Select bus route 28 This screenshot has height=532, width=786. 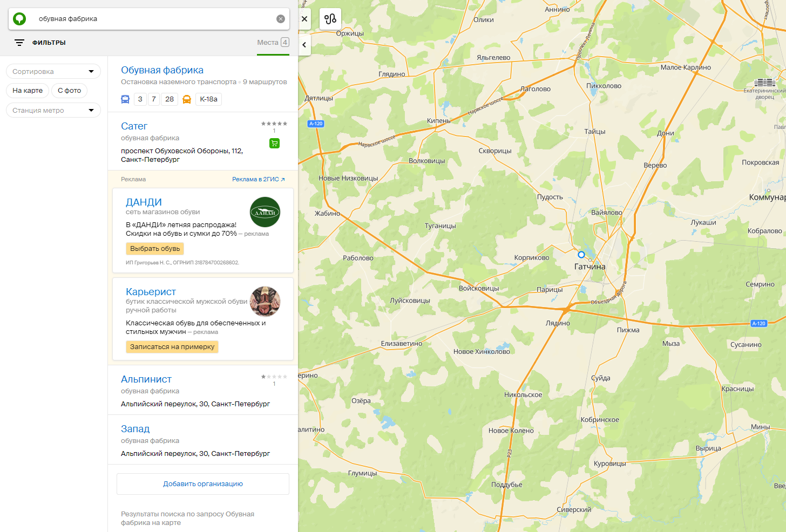tap(170, 99)
